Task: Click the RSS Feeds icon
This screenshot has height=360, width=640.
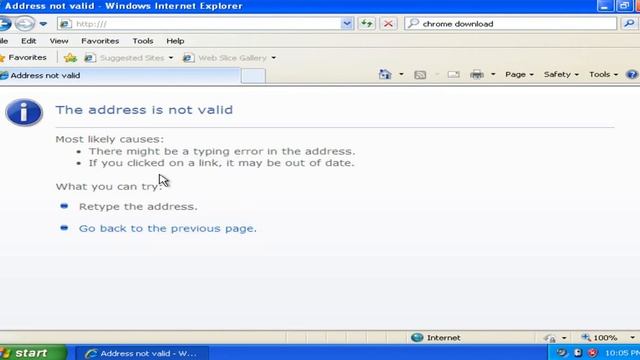Action: click(420, 75)
